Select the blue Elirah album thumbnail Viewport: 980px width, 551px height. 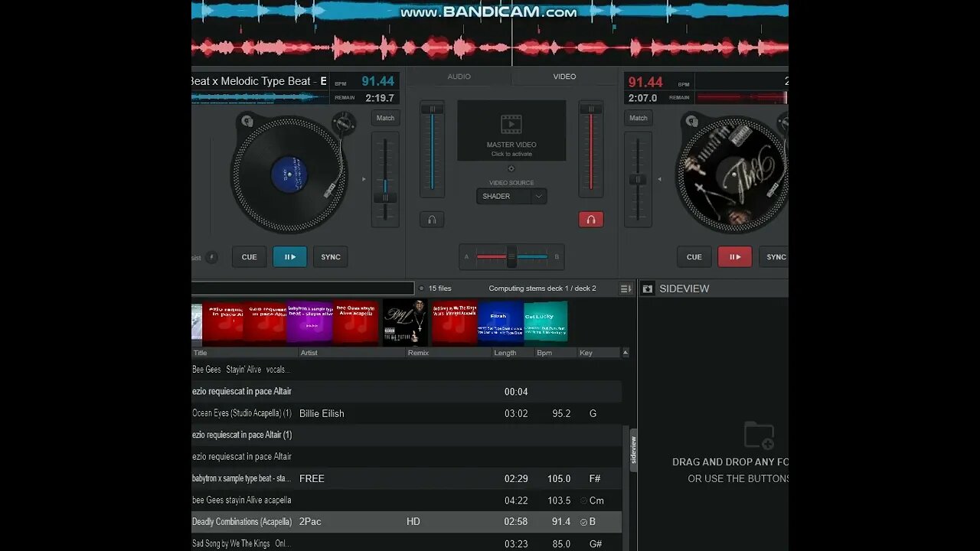pyautogui.click(x=499, y=321)
